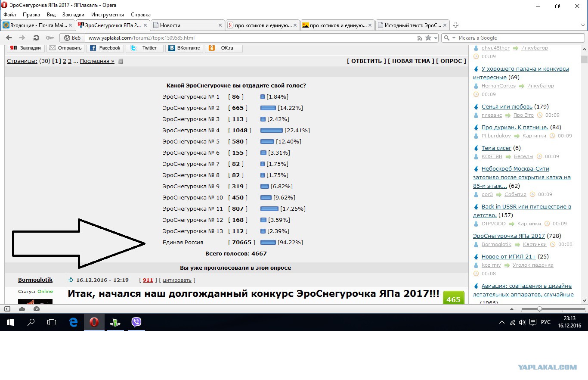Go to page 3 of the topic
Viewport: 588px width, 380px height.
(70, 61)
